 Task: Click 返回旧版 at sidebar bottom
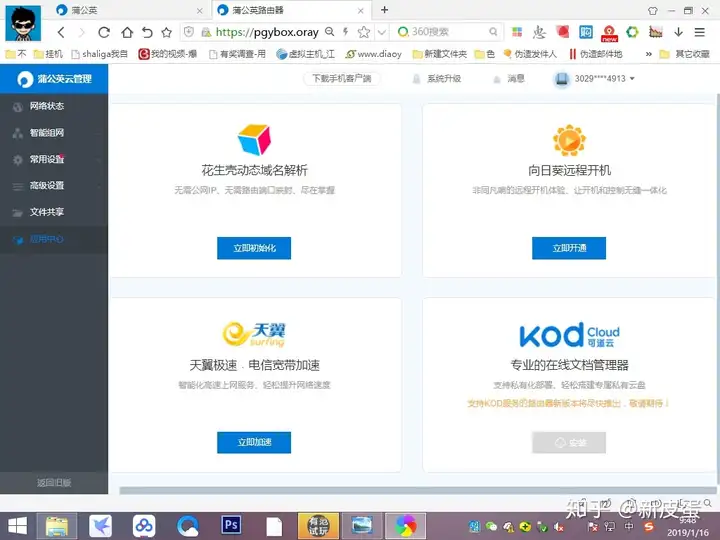54,483
